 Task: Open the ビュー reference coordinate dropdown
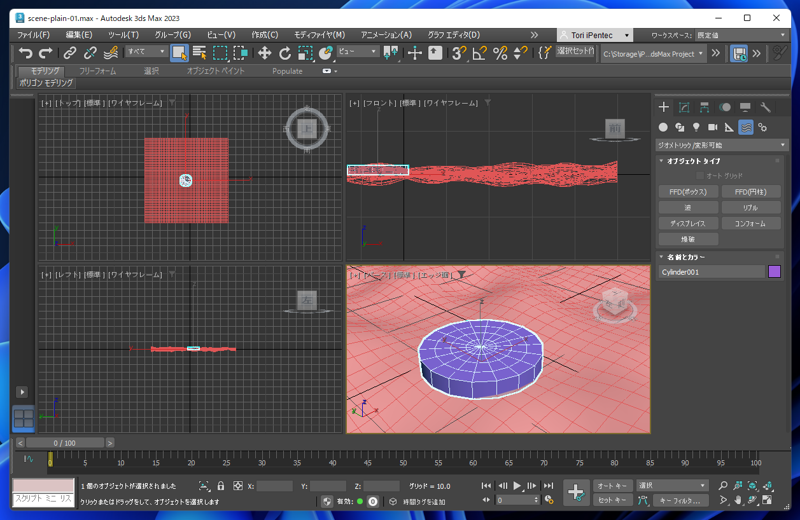tap(357, 52)
